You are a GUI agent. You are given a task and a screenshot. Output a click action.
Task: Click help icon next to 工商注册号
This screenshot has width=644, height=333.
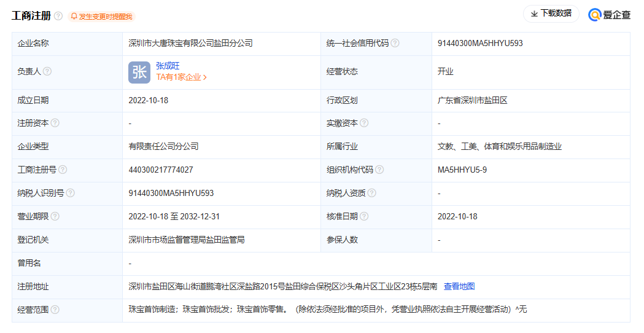click(x=63, y=170)
